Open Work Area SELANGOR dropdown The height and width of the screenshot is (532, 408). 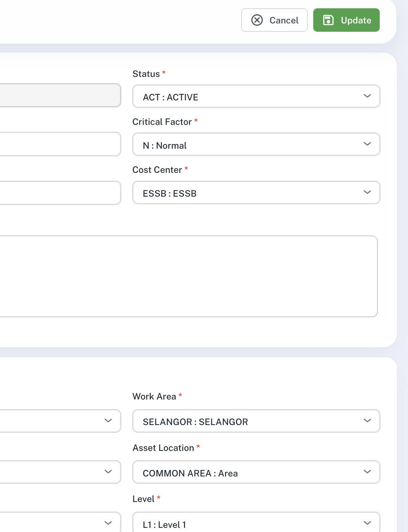point(256,421)
